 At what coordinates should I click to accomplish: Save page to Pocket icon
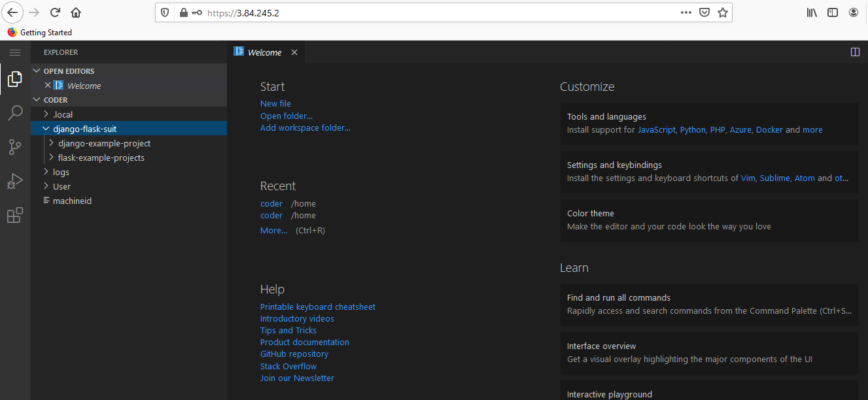(x=704, y=12)
